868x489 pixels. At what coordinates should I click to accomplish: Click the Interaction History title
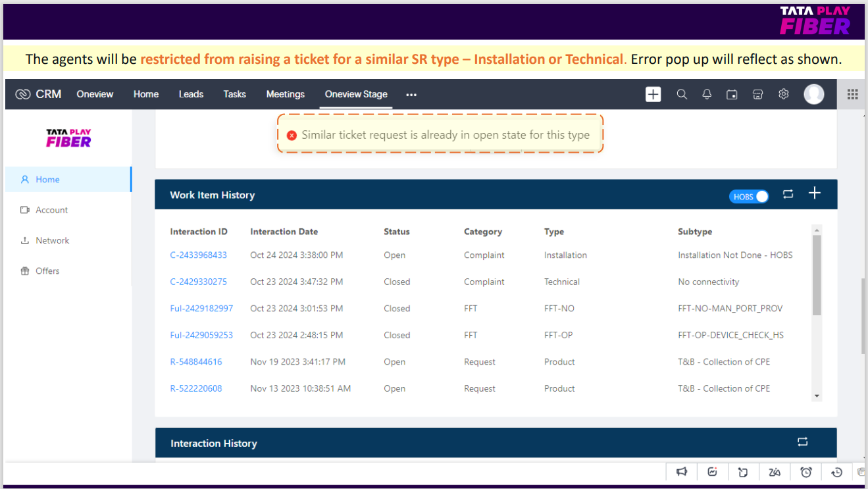pyautogui.click(x=213, y=443)
